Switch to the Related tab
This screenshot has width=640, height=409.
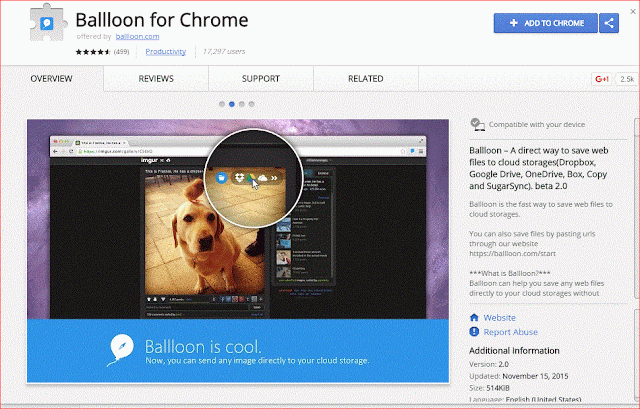pos(366,78)
